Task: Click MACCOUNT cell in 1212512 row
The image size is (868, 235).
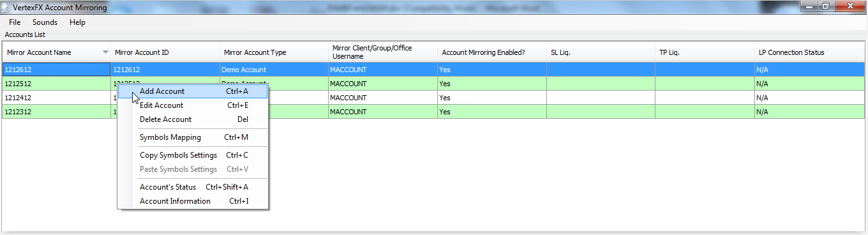Action: pos(383,84)
